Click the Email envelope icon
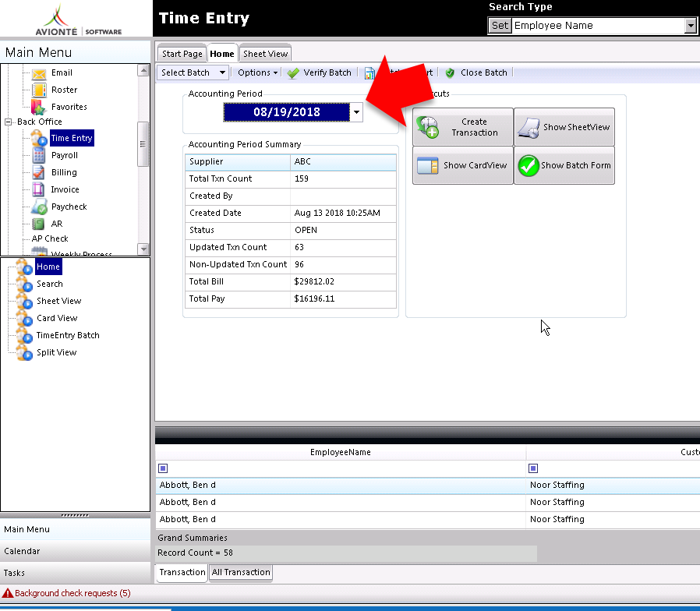Screen dimensions: 700x611 coord(39,73)
